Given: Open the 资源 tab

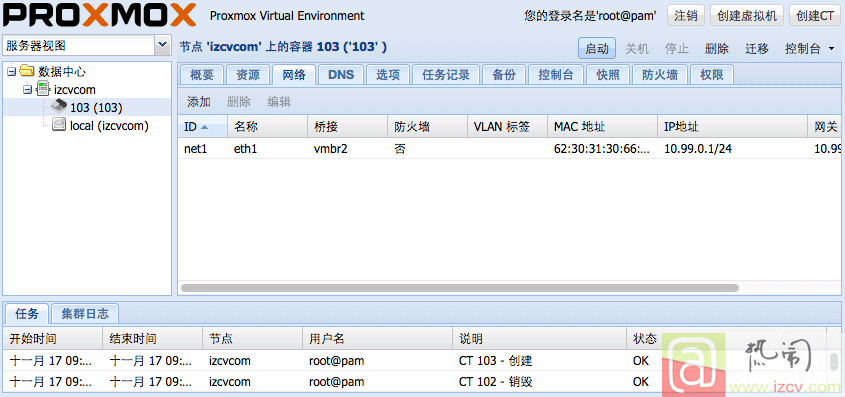Looking at the screenshot, I should (x=248, y=75).
